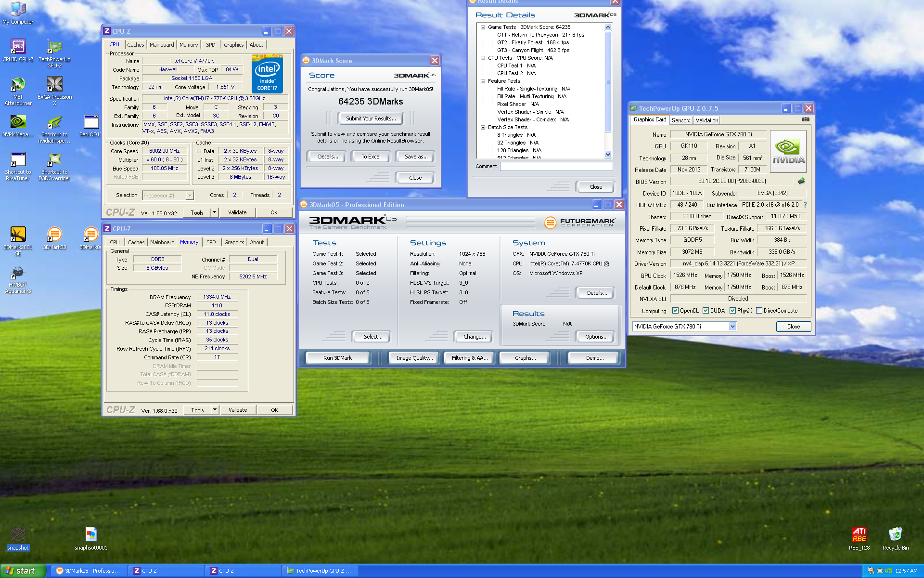Viewport: 924px width, 578px height.
Task: Click the Intel Core i7 logo in CPU-Z
Action: (x=267, y=74)
